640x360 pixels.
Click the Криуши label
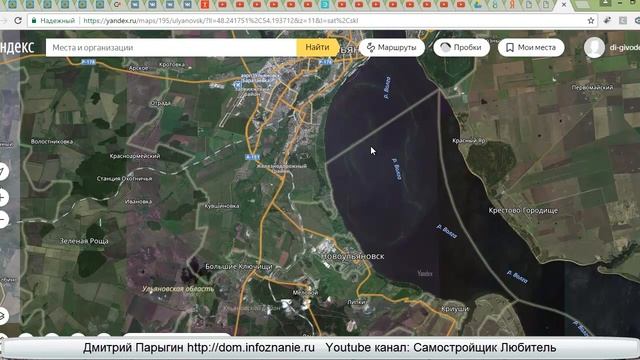tap(455, 309)
